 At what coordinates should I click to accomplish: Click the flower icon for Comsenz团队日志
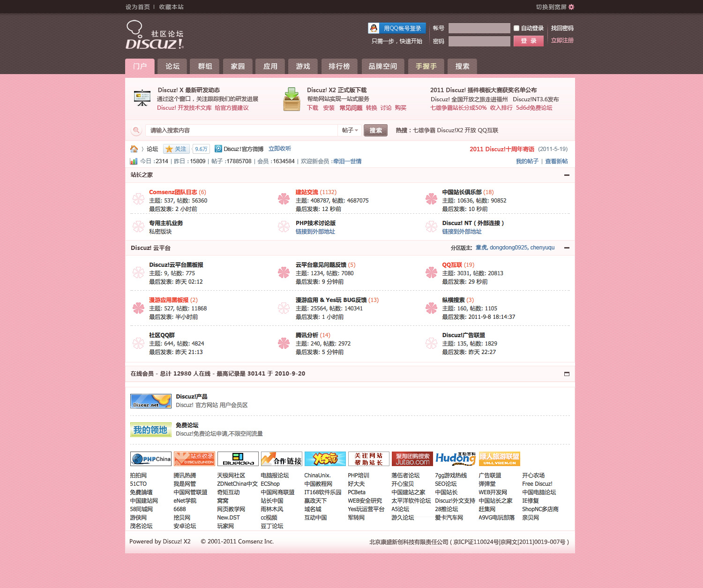(138, 199)
